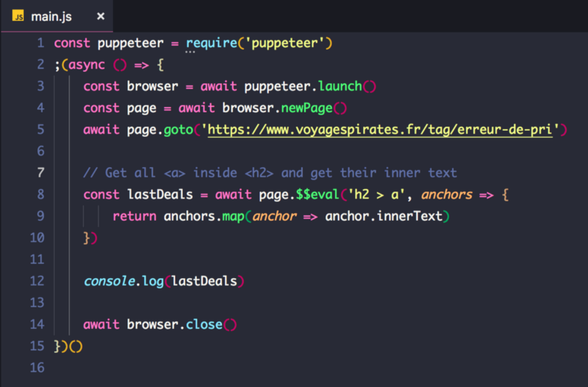Click the JS file icon on main.js tab
The width and height of the screenshot is (588, 387).
tap(18, 16)
